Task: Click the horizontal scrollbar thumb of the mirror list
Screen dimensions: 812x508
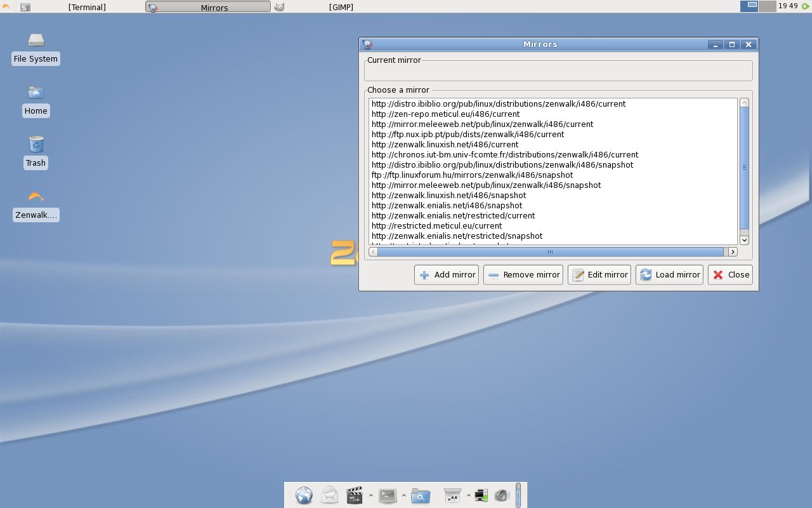Action: [x=550, y=252]
